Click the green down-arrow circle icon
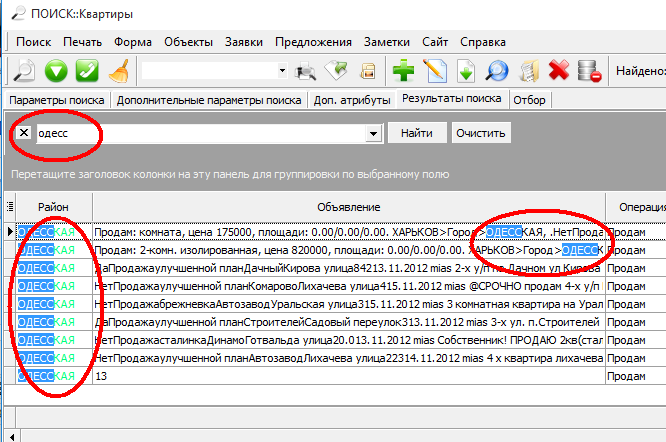Image resolution: width=666 pixels, height=442 pixels. 55,71
